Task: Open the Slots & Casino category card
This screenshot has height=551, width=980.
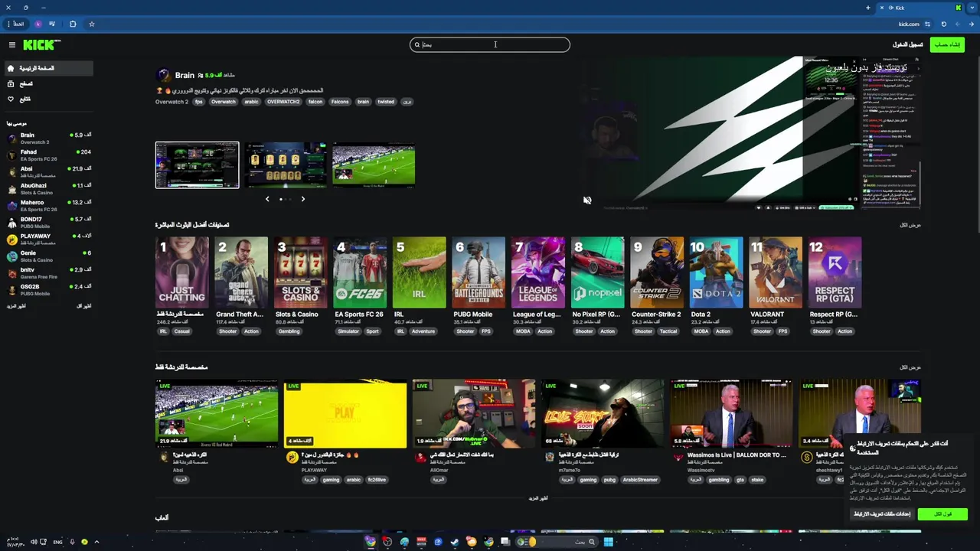Action: pos(300,272)
